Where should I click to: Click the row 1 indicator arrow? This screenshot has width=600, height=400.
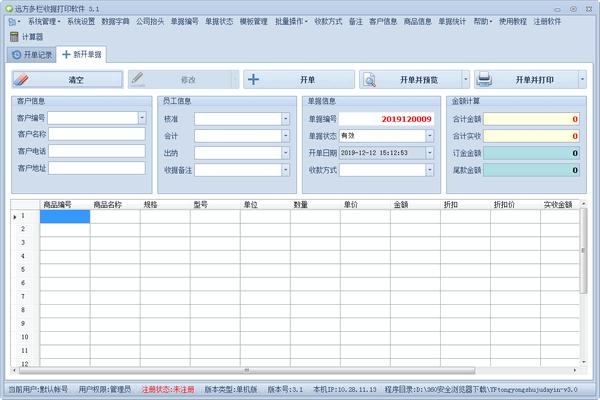pyautogui.click(x=15, y=217)
